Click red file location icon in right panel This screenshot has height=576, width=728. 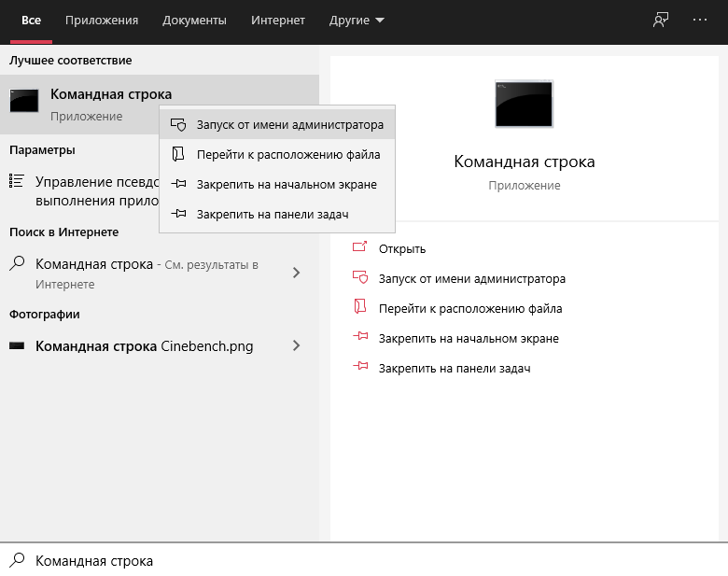point(360,306)
